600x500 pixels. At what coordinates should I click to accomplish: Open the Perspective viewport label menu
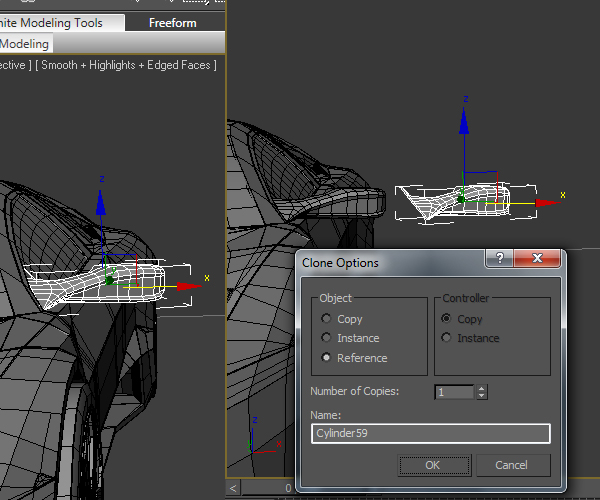pos(14,65)
